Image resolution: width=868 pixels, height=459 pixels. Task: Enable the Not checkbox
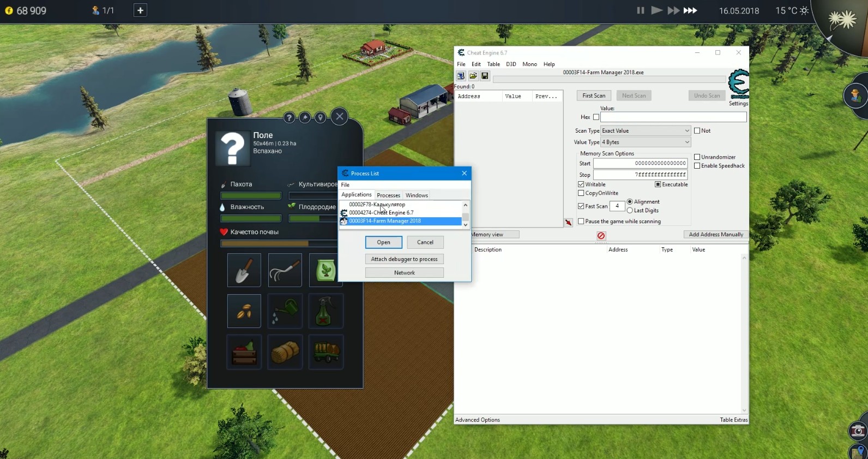coord(697,130)
